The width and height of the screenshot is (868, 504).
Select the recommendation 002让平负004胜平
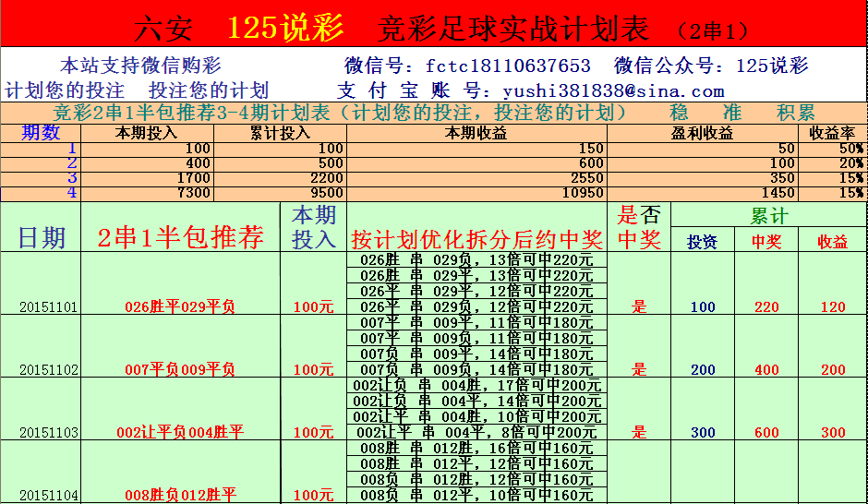[180, 433]
